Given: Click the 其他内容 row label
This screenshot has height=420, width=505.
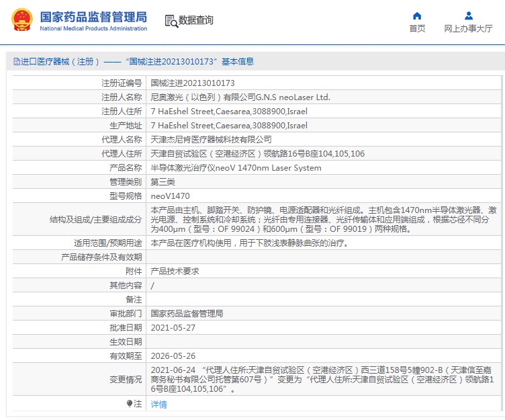Looking at the screenshot, I should [x=126, y=286].
